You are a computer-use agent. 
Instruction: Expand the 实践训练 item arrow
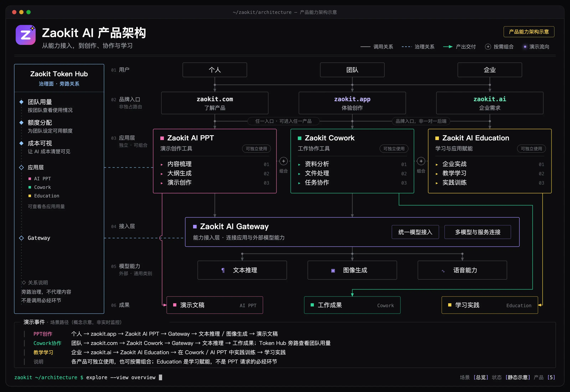[437, 183]
